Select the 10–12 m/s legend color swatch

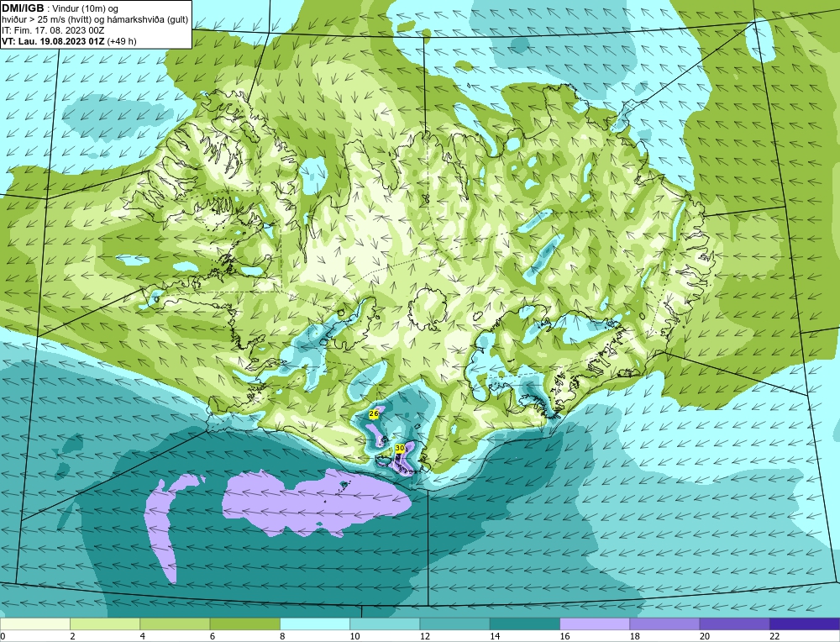(385, 624)
